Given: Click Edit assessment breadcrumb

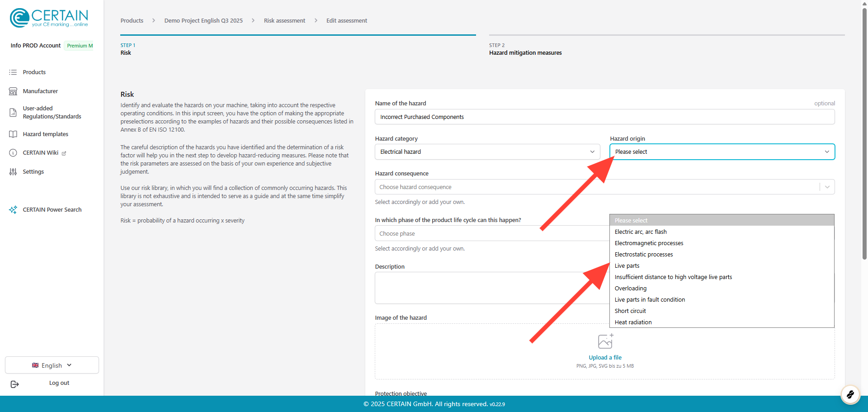Looking at the screenshot, I should [x=347, y=21].
